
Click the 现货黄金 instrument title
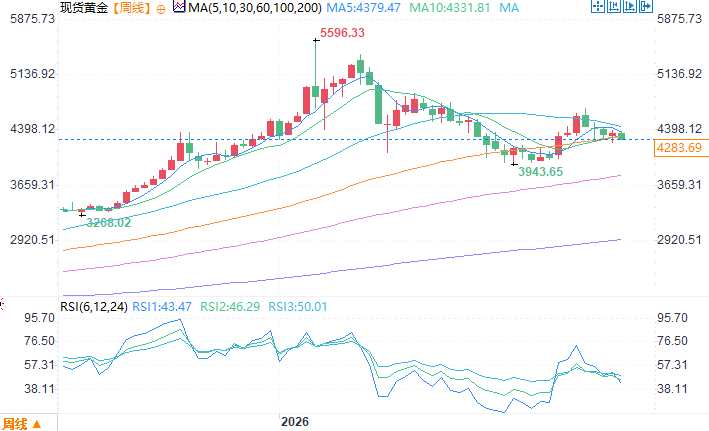pos(84,8)
